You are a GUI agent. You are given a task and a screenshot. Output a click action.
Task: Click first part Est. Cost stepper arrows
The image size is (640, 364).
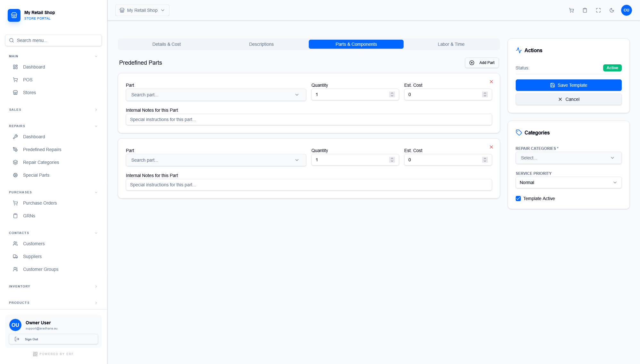pos(485,94)
